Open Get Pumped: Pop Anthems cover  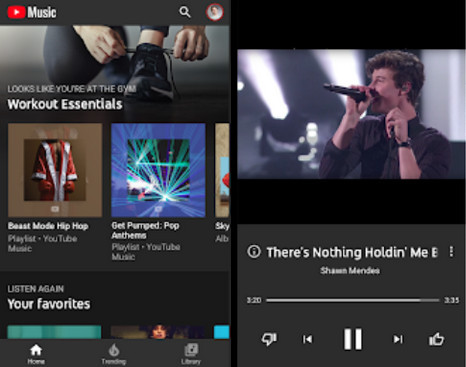158,170
